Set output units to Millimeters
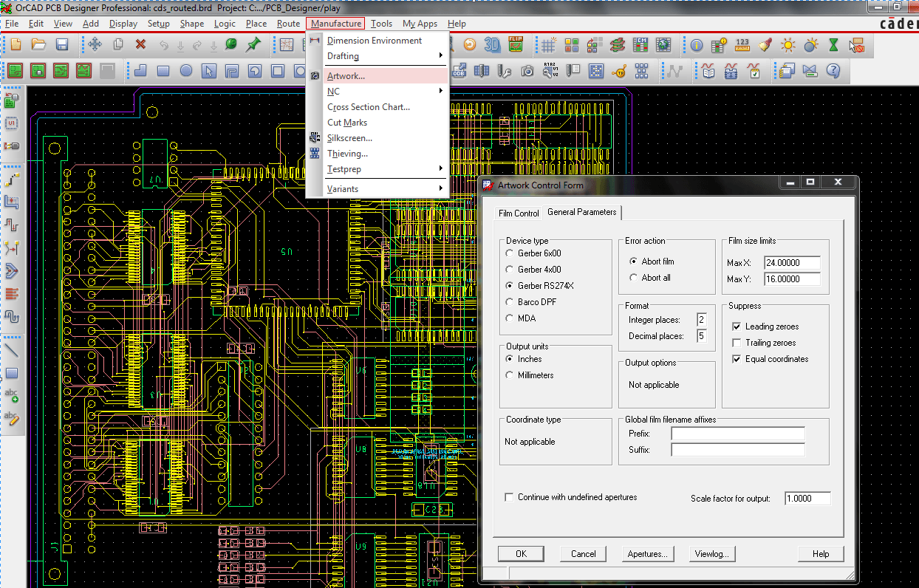The height and width of the screenshot is (588, 919). (x=510, y=375)
